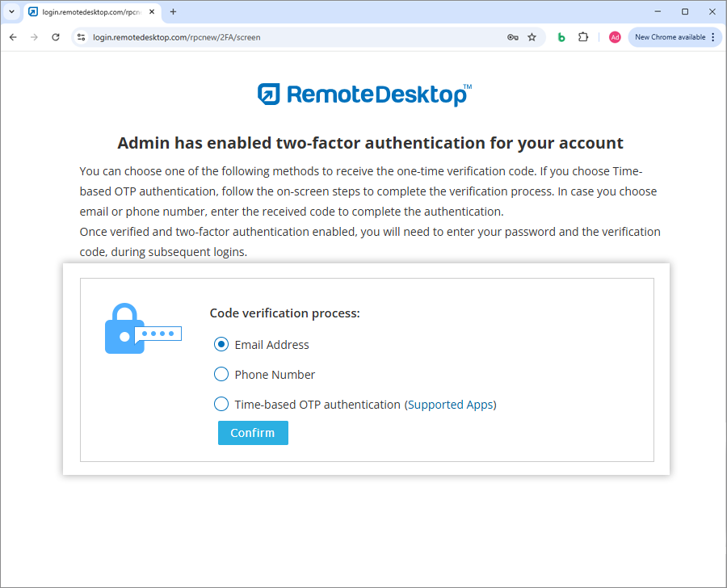The height and width of the screenshot is (588, 727).
Task: Open the Chrome profile avatar
Action: point(615,37)
